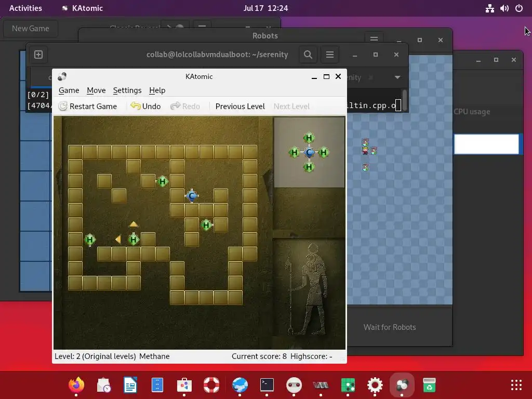Open the Help menu
Screen dimensions: 532x399
tap(157, 90)
